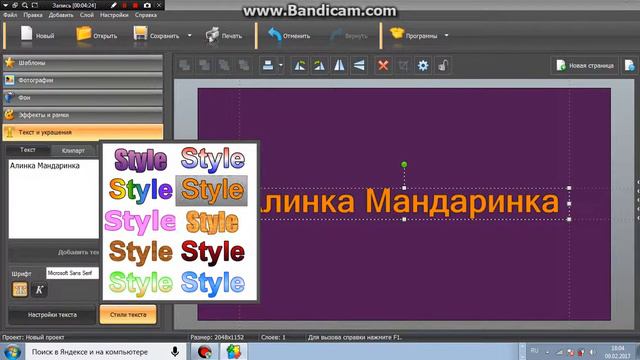This screenshot has width=640, height=360.
Task: Apply the rainbow multicolor Style preset
Action: click(140, 190)
